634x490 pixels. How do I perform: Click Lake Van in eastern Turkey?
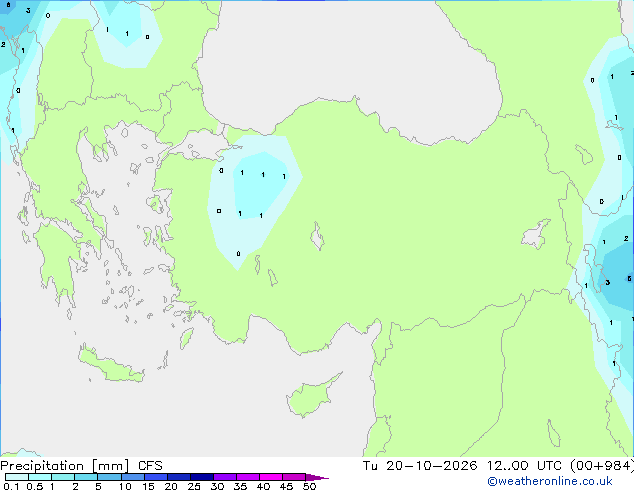[535, 234]
